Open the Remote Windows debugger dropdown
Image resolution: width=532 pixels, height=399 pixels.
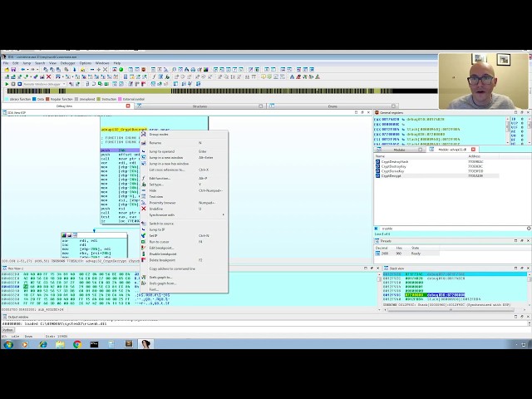(x=65, y=84)
